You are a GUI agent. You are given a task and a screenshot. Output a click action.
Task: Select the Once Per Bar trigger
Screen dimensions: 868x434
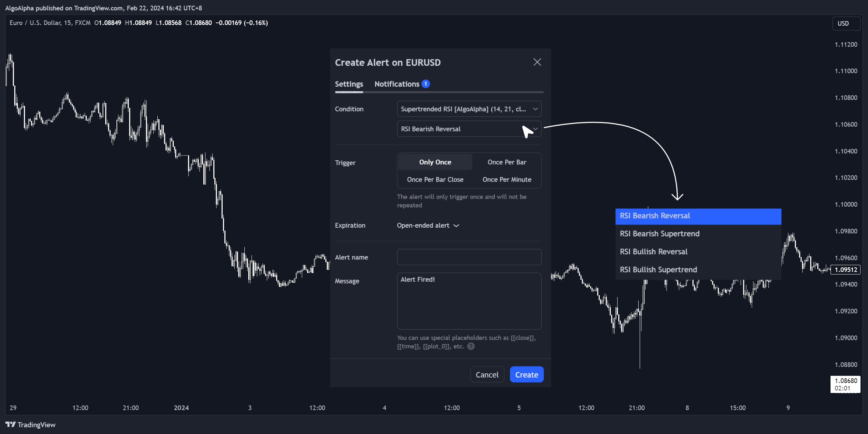[x=507, y=162]
